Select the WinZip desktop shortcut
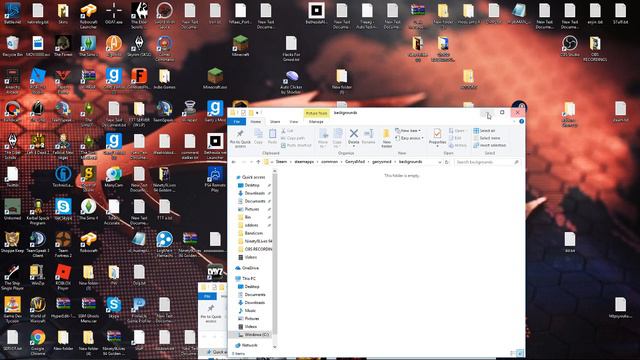Image resolution: width=640 pixels, height=360 pixels. (38, 275)
